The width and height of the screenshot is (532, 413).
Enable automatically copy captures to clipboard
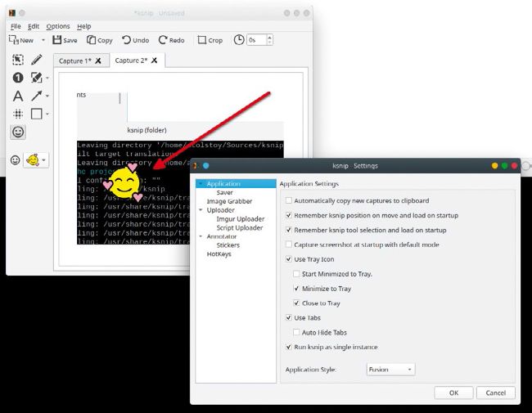289,200
